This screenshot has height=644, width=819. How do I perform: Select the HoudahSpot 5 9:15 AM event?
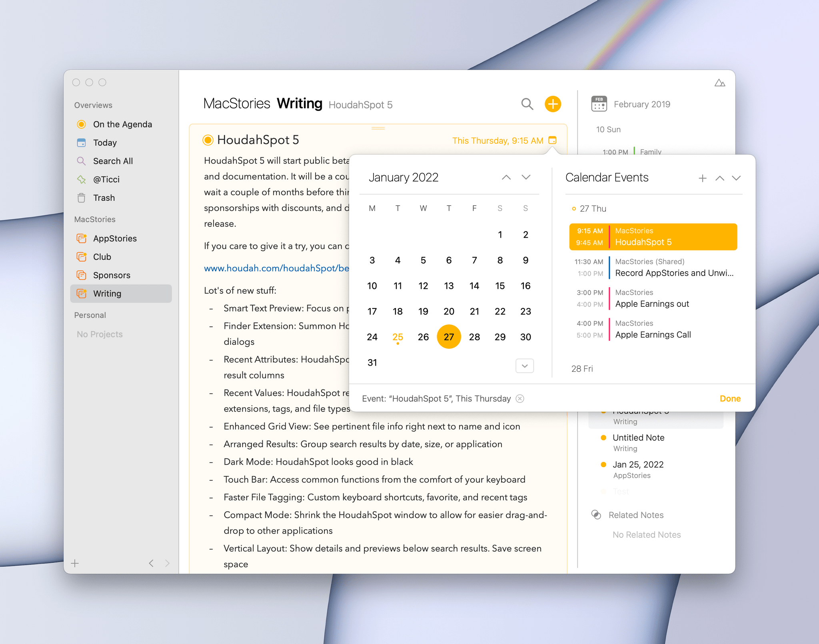653,237
